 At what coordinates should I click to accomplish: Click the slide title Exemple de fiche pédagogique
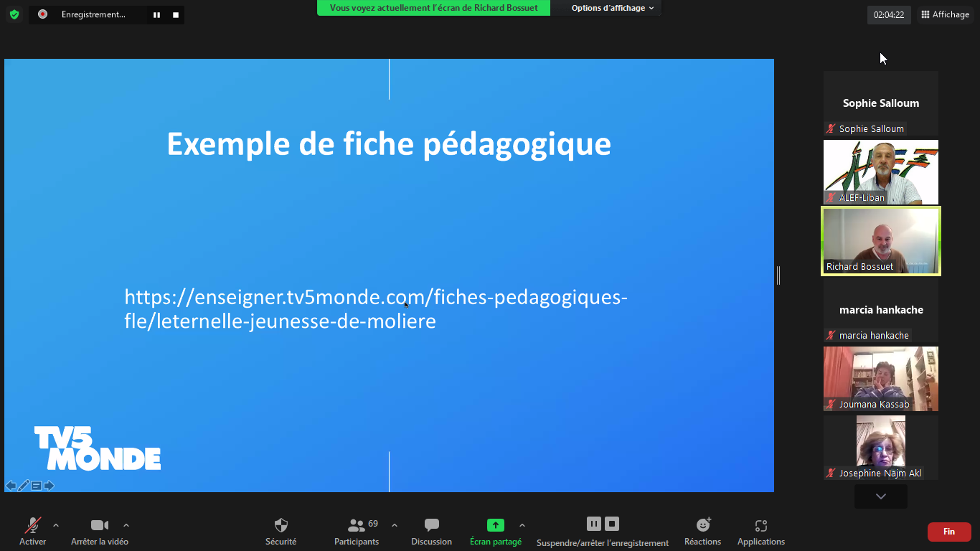(389, 143)
